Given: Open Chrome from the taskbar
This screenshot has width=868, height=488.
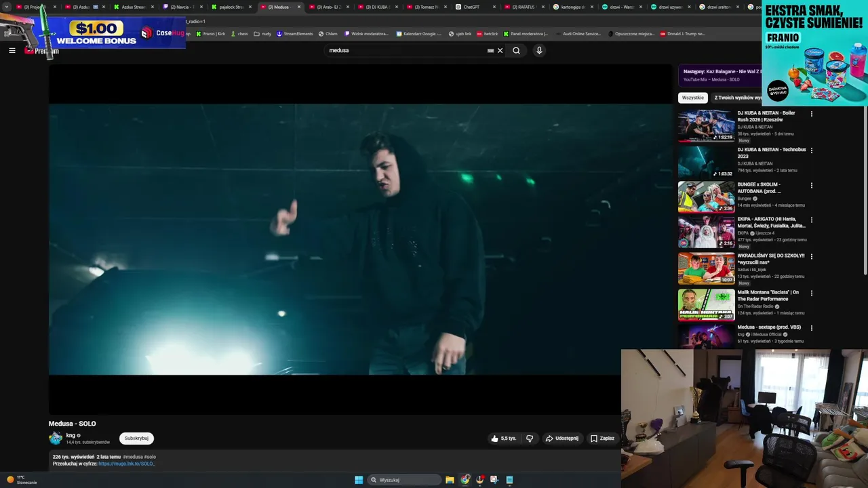Looking at the screenshot, I should (465, 480).
